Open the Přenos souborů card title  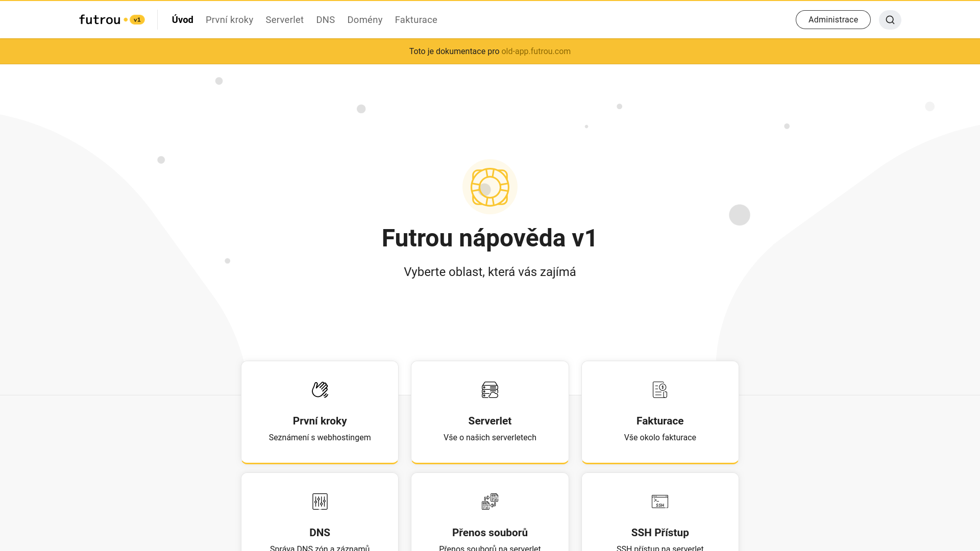[490, 533]
